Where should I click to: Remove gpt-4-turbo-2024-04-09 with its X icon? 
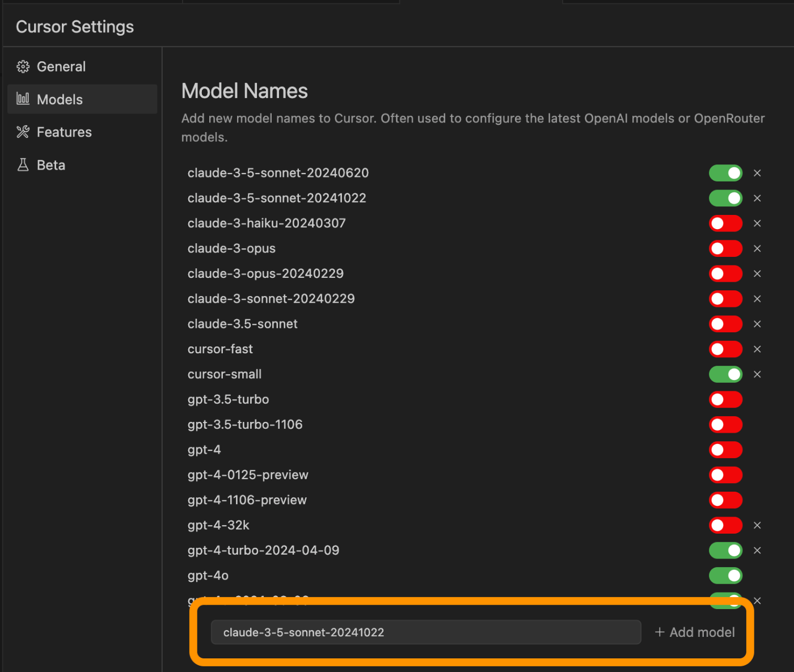[757, 550]
